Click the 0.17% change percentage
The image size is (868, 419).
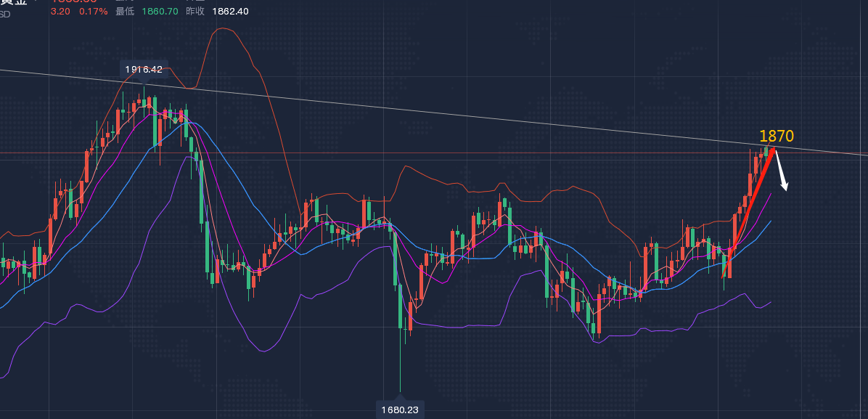point(93,11)
